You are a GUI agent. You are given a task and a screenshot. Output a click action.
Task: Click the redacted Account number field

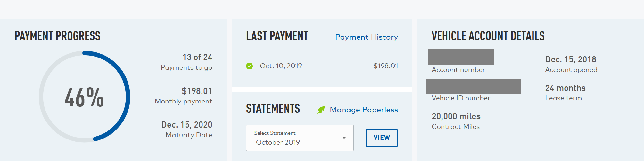pyautogui.click(x=461, y=57)
